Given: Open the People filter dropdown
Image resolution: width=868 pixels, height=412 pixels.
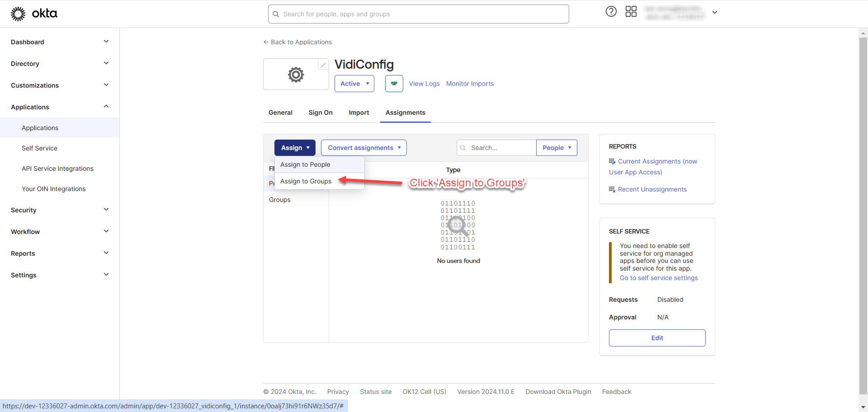Looking at the screenshot, I should 557,148.
